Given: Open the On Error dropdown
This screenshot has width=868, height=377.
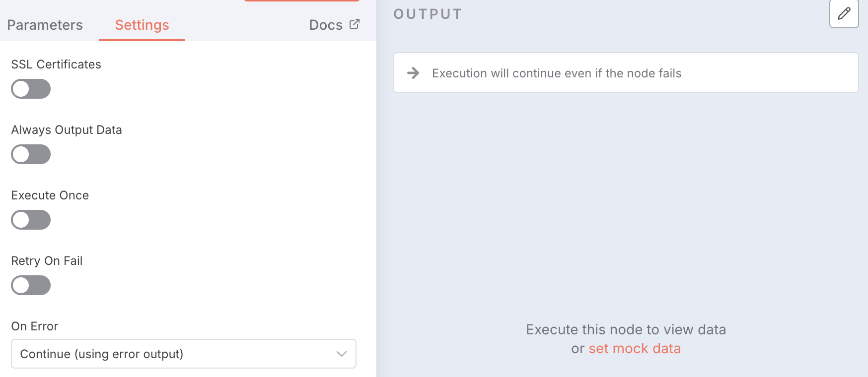Looking at the screenshot, I should tap(183, 354).
